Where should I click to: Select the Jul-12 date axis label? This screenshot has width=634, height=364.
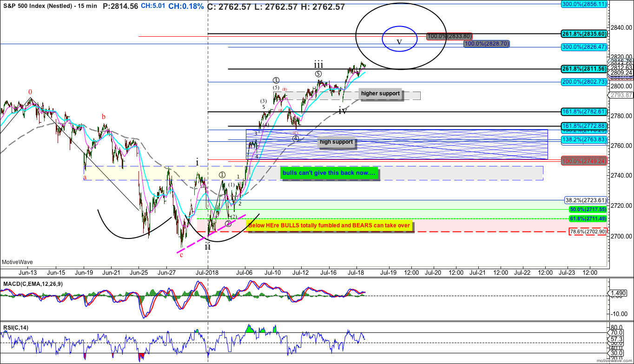click(300, 272)
